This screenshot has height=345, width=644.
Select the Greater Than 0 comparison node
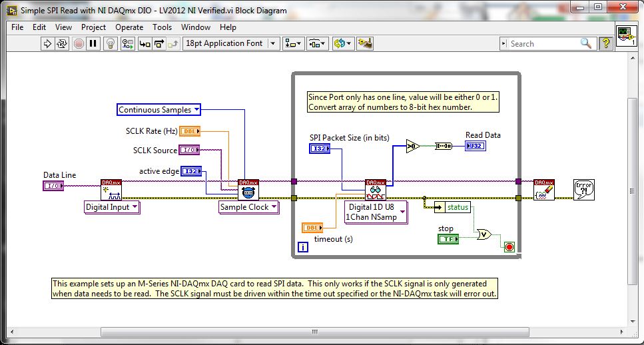tap(414, 146)
